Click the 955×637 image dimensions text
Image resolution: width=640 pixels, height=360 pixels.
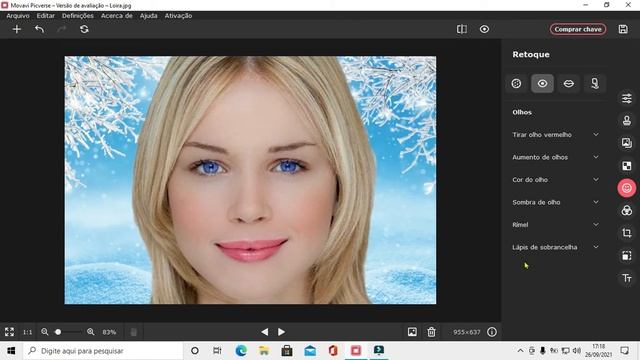[x=467, y=332]
